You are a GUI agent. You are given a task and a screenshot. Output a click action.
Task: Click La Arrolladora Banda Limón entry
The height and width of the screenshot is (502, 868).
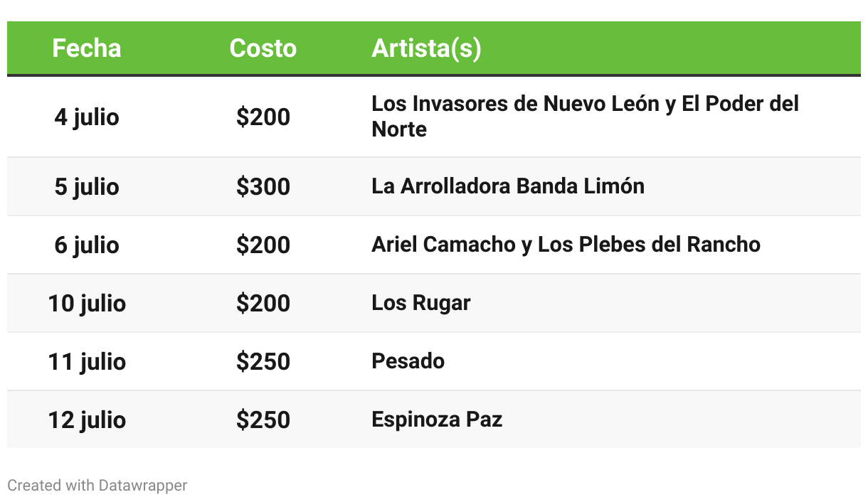tap(508, 186)
